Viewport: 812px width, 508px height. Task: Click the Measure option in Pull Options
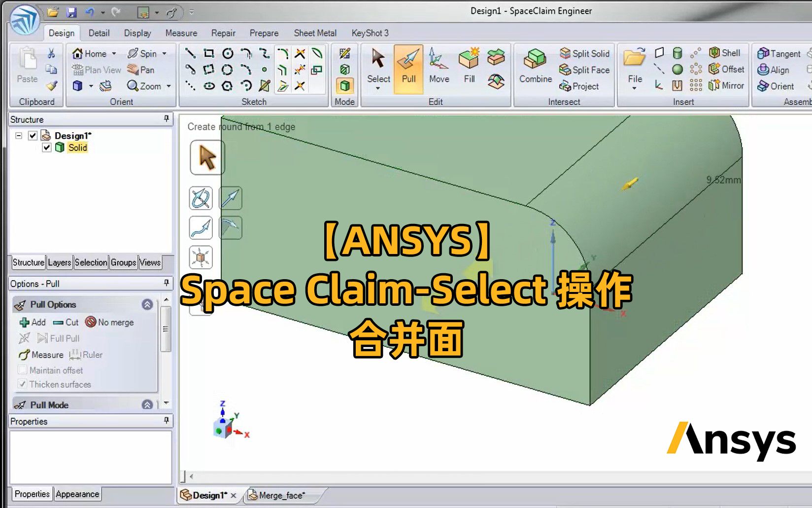[41, 355]
